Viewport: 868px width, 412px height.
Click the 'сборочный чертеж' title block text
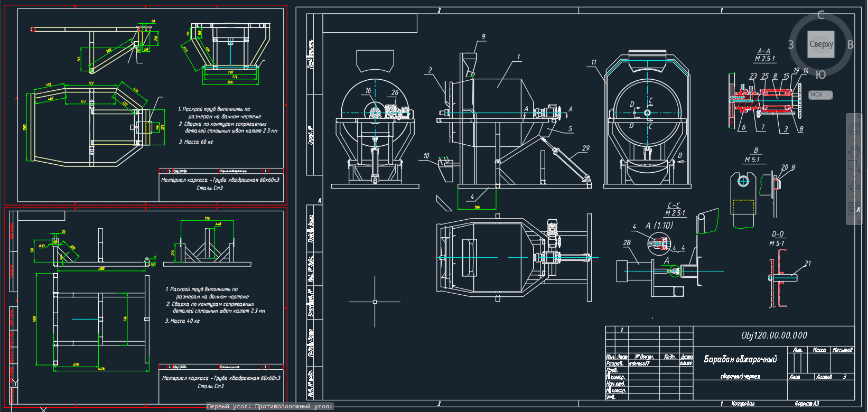[740, 376]
